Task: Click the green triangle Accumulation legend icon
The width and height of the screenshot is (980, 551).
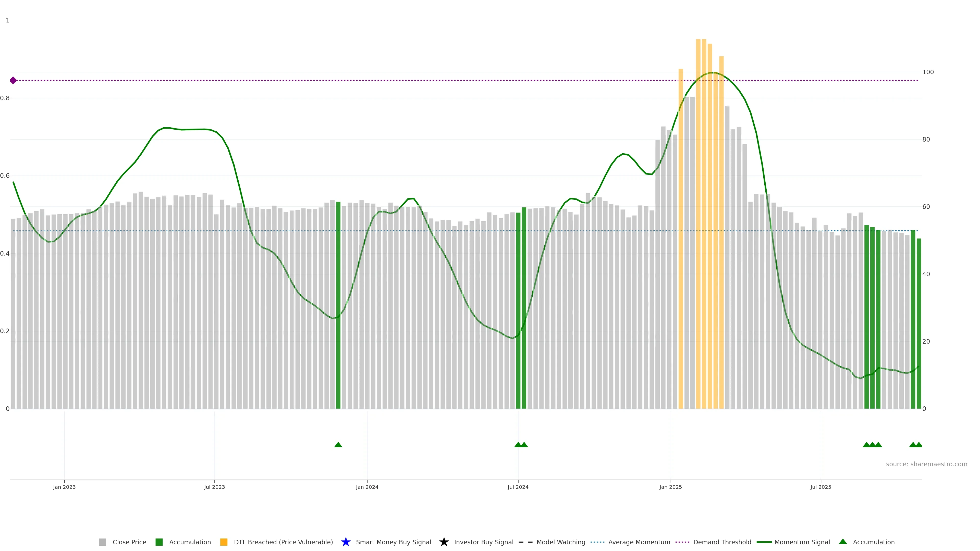Action: pos(843,542)
